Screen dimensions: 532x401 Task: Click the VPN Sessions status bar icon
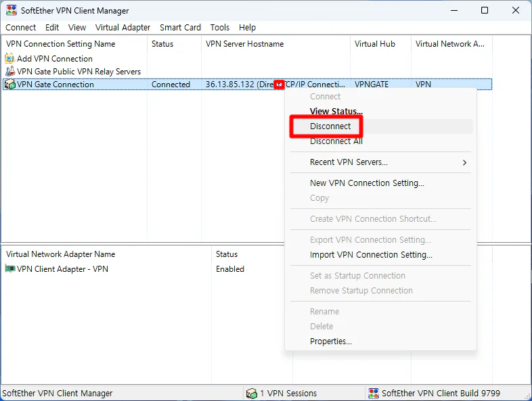252,394
